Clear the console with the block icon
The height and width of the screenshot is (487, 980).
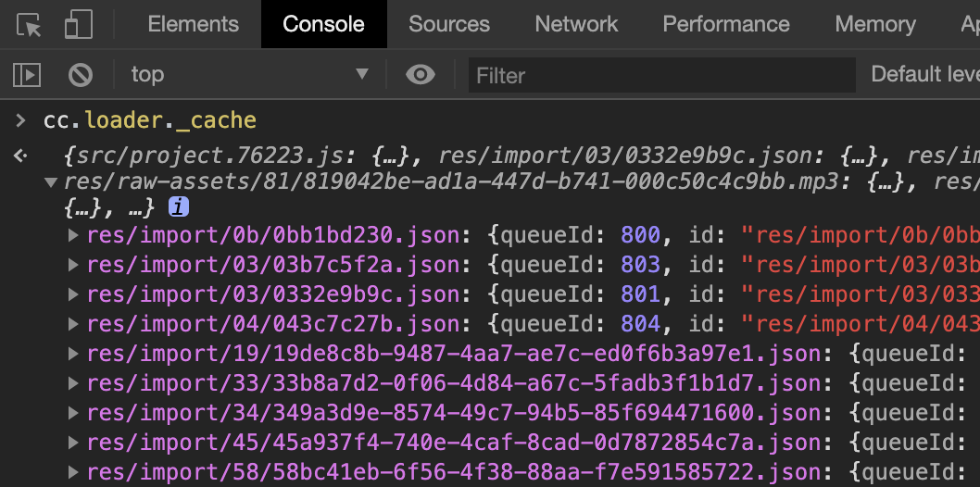click(81, 74)
